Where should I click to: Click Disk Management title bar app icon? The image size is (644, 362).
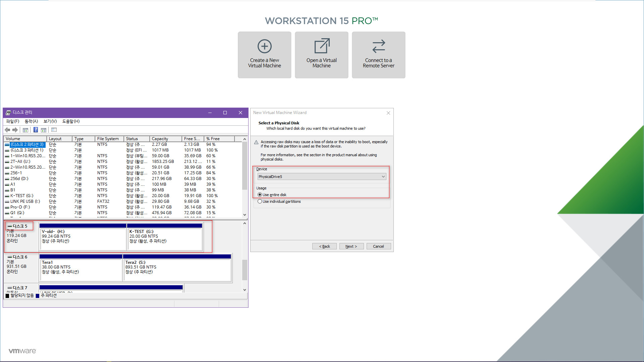8,113
